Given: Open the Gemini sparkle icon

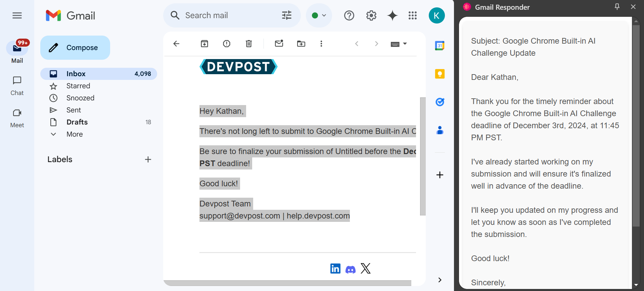Looking at the screenshot, I should [393, 15].
